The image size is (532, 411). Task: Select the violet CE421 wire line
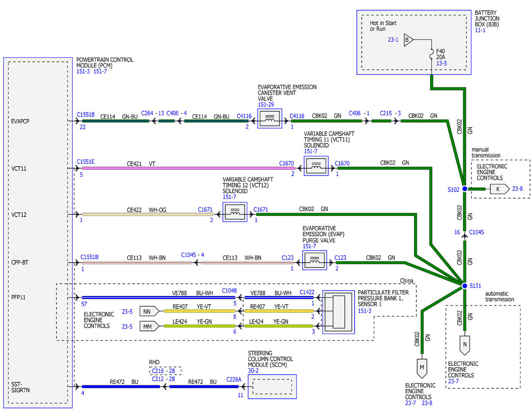tap(188, 168)
